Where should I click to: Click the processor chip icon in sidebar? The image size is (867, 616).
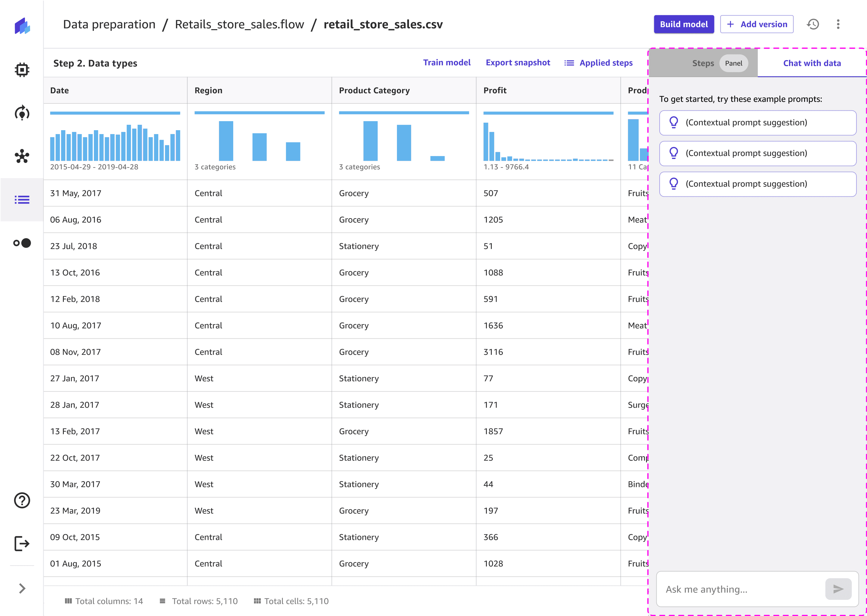(22, 70)
